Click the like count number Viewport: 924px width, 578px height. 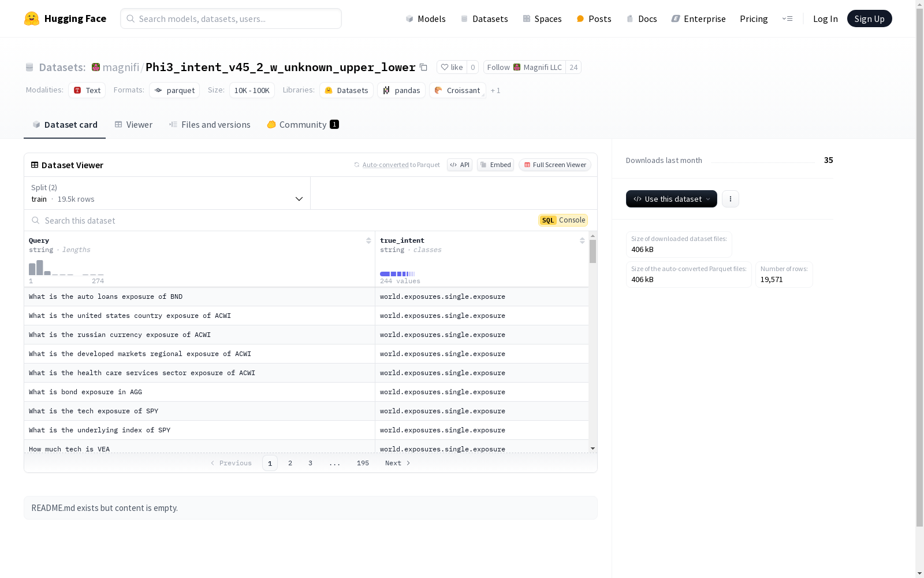472,67
